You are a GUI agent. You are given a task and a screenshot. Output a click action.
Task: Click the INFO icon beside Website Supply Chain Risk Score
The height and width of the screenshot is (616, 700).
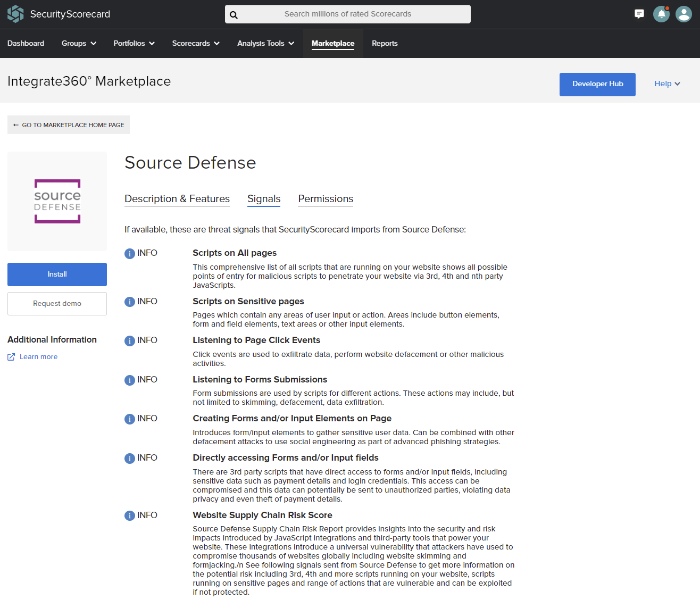[129, 515]
